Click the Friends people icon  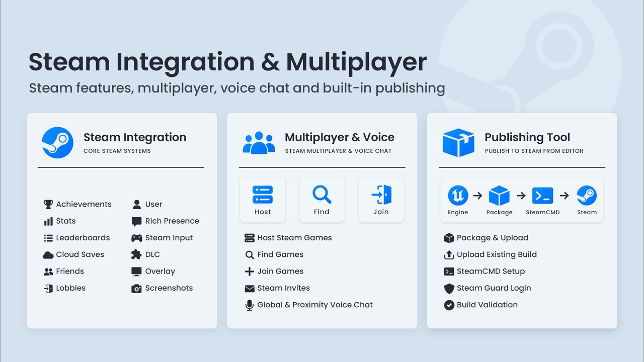click(x=48, y=271)
